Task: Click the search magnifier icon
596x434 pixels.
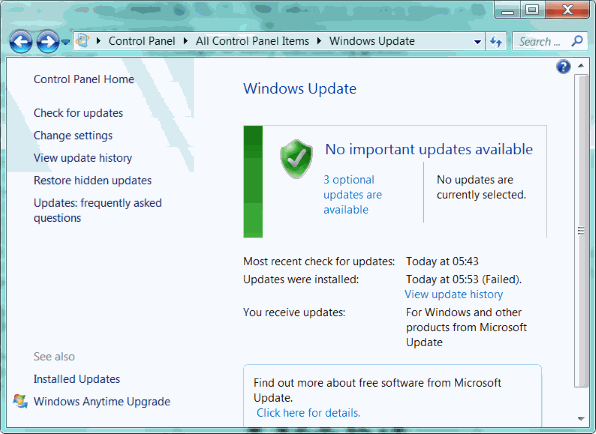Action: click(x=577, y=41)
